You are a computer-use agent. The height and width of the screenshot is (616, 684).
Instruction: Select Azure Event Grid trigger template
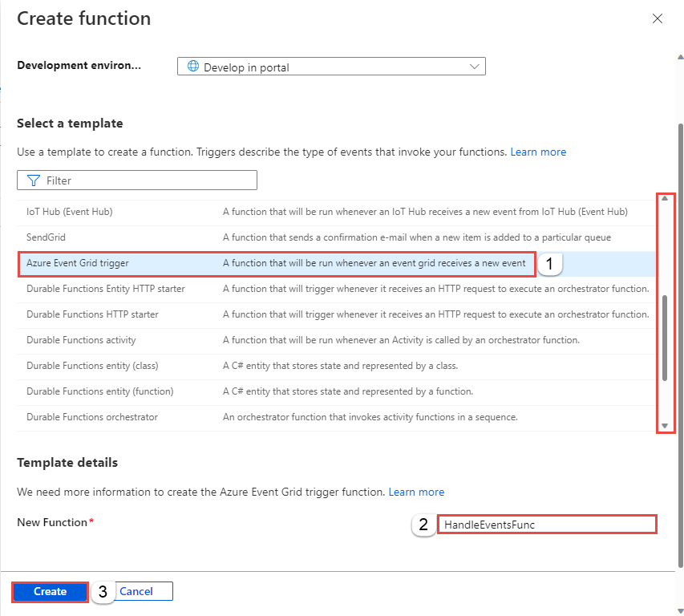pyautogui.click(x=78, y=263)
